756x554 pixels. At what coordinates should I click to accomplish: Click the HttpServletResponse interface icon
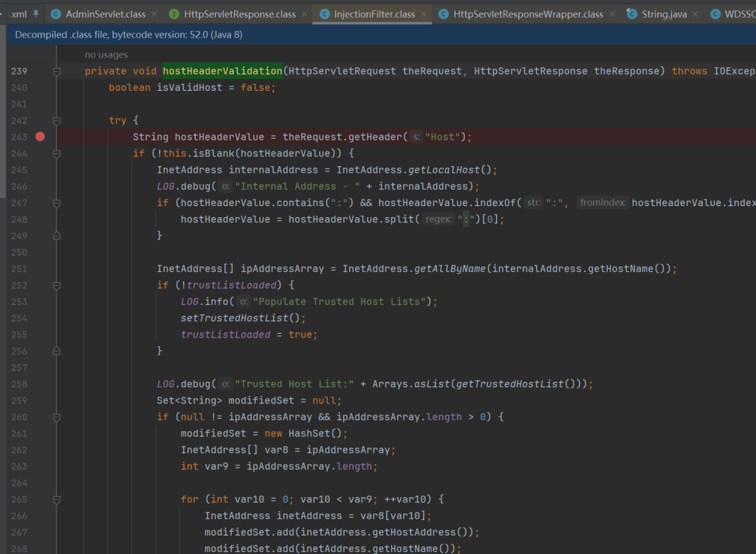(174, 15)
